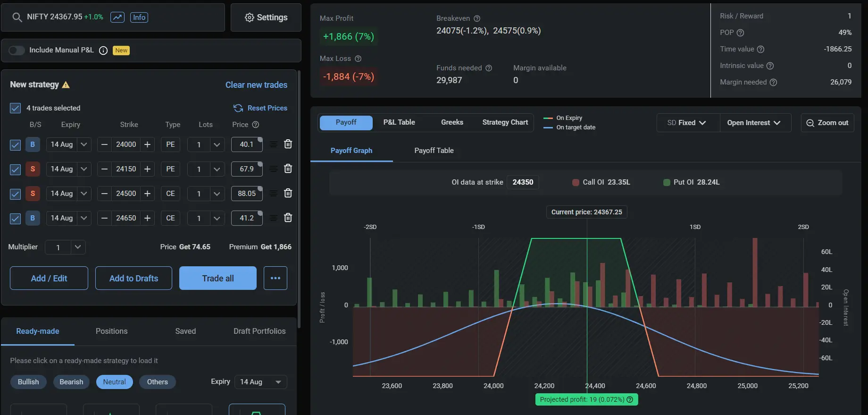Click the Info badge next to NIFTY
The image size is (868, 415).
pos(139,17)
